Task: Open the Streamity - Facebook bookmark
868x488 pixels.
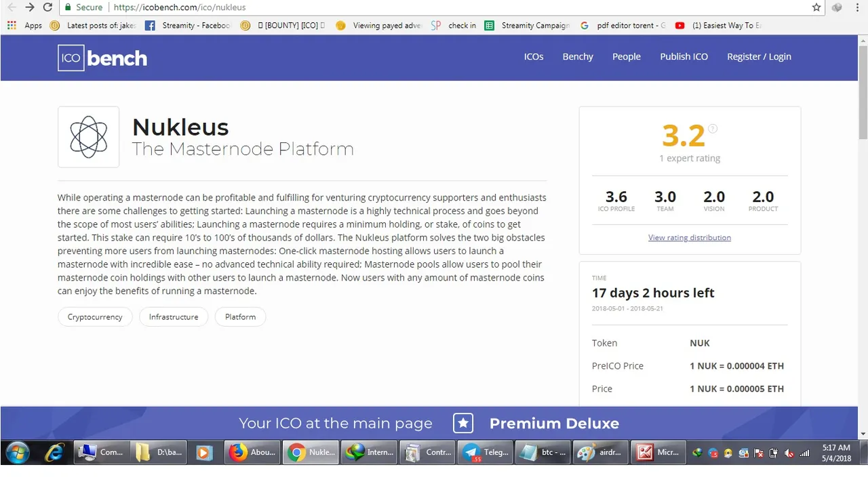Action: 188,25
